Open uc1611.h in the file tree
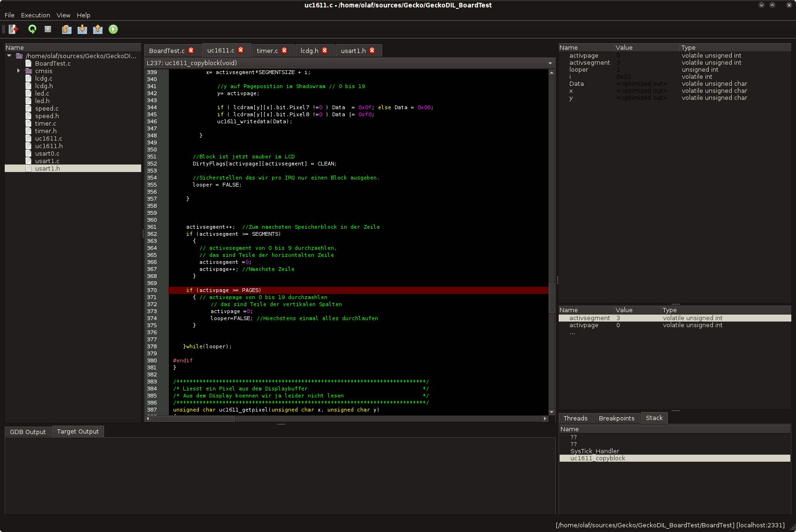 pos(48,146)
